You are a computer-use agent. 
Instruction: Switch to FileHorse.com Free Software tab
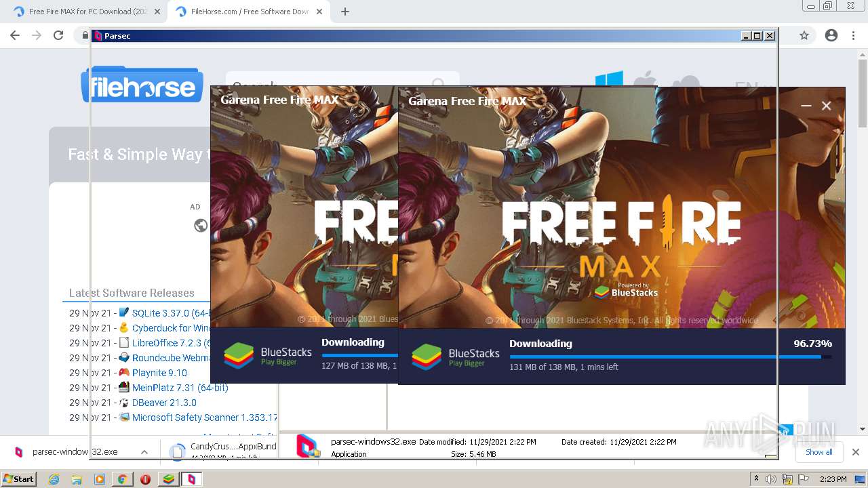click(249, 12)
